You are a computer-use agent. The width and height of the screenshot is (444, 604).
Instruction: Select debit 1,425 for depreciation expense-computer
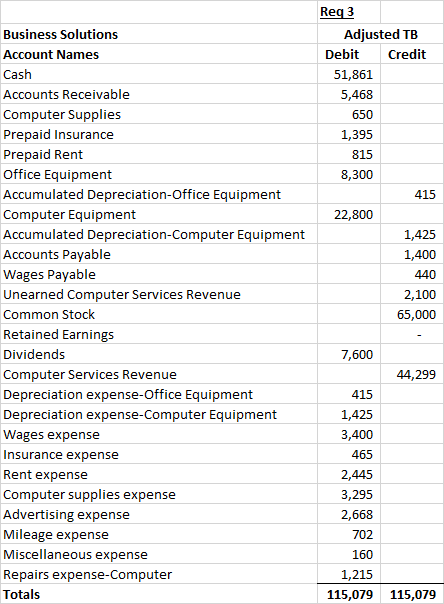(357, 415)
